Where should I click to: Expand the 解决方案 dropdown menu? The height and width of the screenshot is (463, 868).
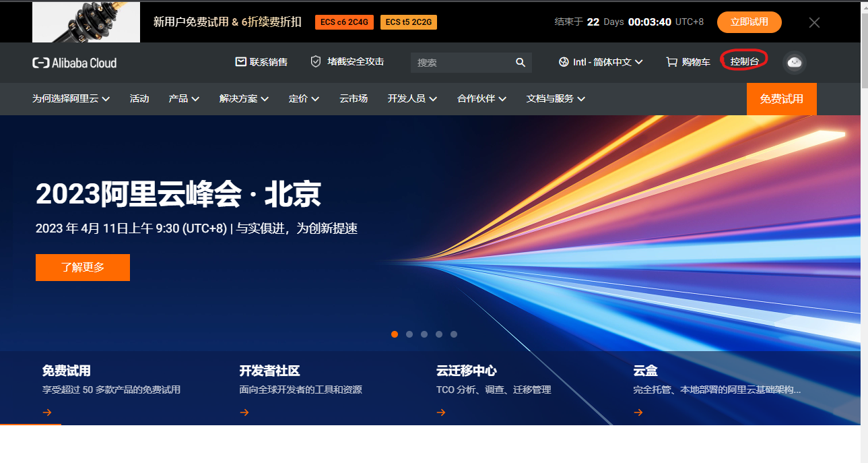(244, 98)
